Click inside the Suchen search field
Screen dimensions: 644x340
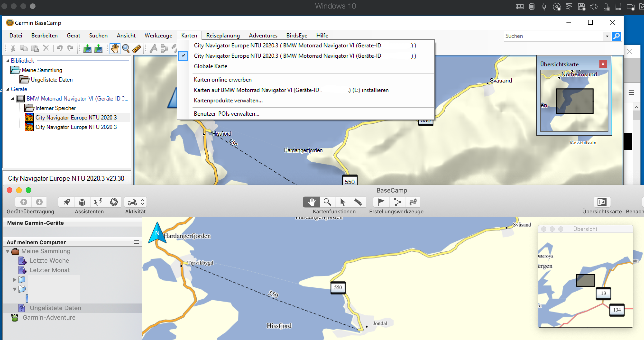[x=553, y=36]
